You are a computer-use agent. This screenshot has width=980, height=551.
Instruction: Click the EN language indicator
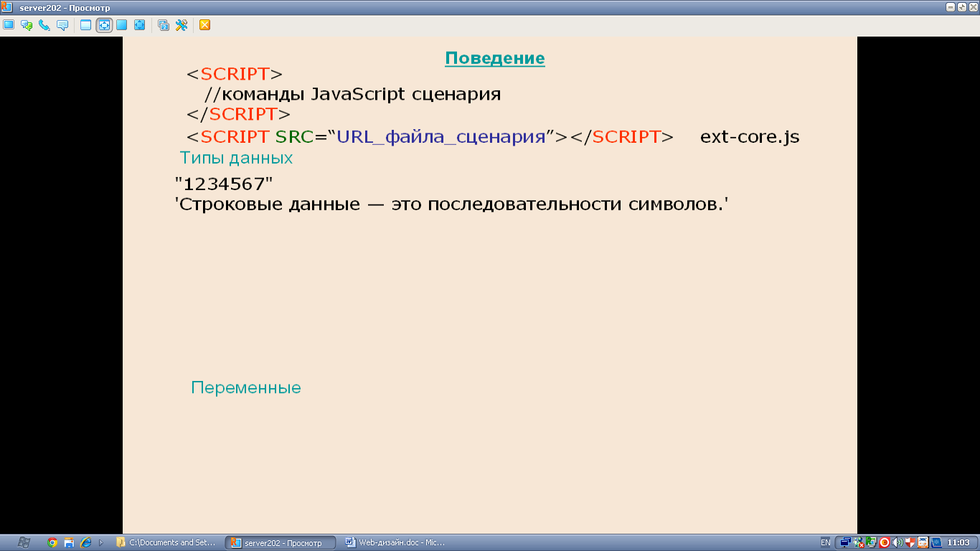coord(826,542)
